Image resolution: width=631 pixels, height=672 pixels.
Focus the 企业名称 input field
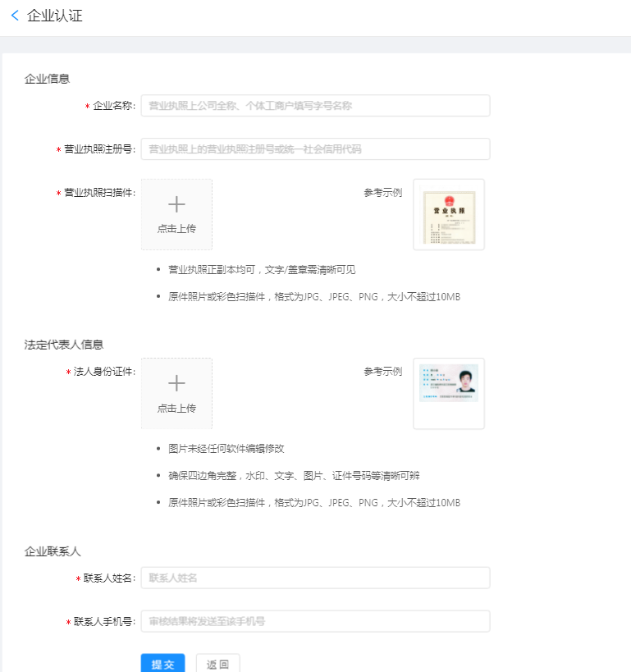(315, 106)
